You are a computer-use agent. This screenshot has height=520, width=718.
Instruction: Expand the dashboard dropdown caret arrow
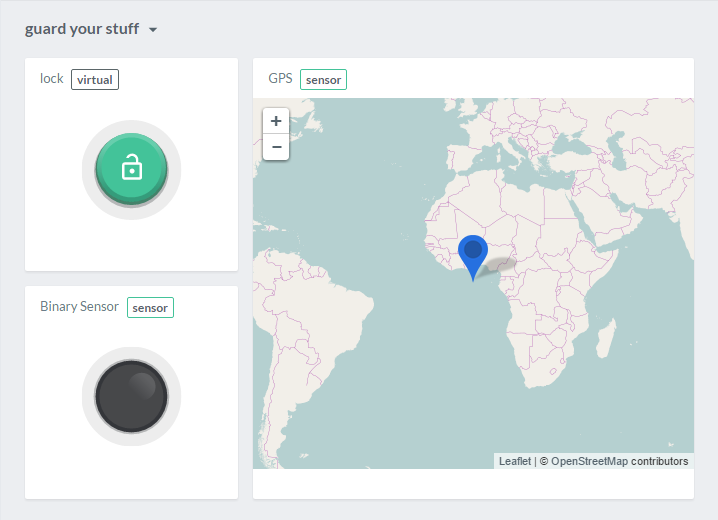click(x=153, y=30)
